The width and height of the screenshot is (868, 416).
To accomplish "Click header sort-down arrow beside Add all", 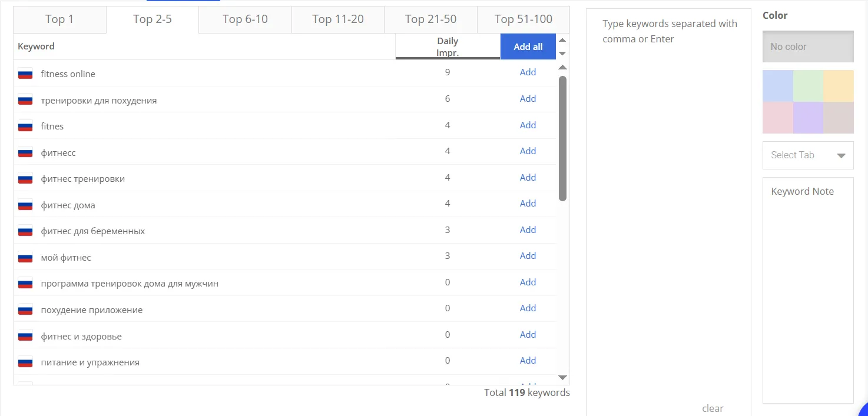I will coord(562,53).
